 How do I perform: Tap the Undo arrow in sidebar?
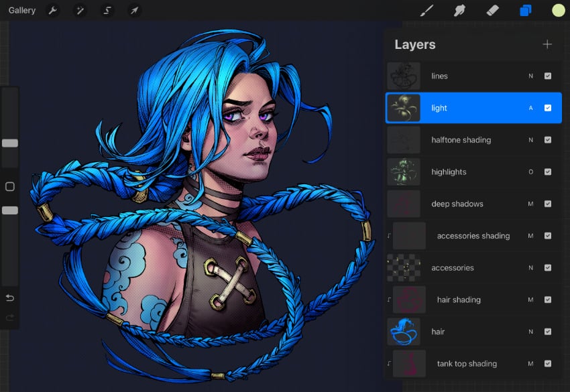tap(10, 298)
